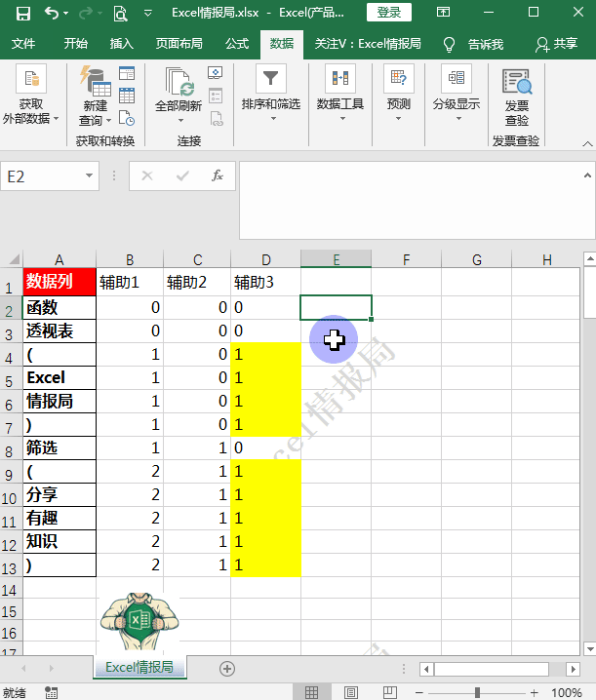Open the 预测 forecast dropdown

click(399, 95)
